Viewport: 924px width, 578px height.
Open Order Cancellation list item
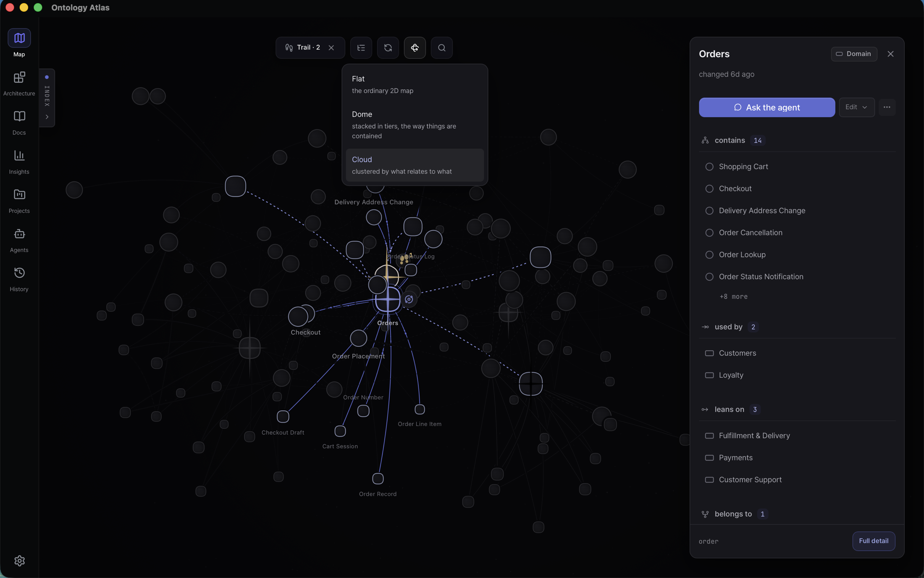[797, 232]
